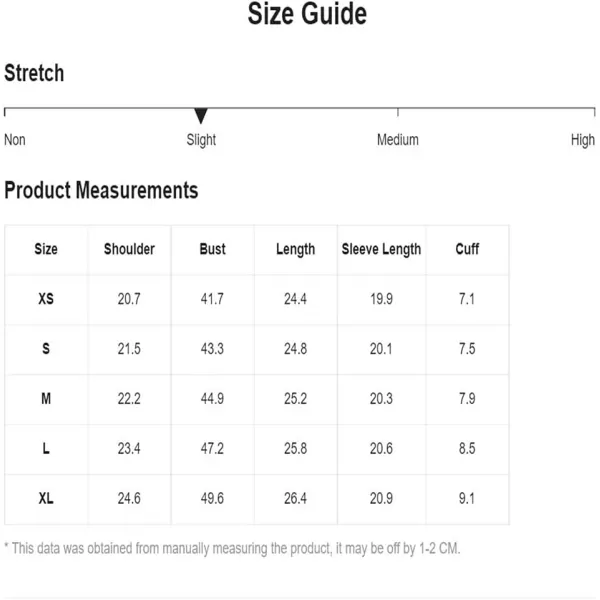Select the XS size row label
This screenshot has height=600, width=600.
click(x=46, y=299)
